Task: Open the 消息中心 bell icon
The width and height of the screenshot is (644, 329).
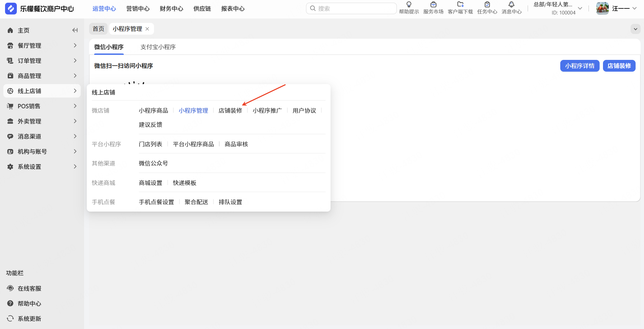Action: coord(511,5)
